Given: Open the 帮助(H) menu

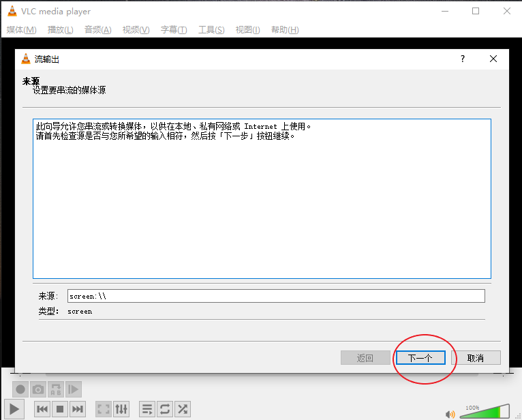Looking at the screenshot, I should (285, 29).
